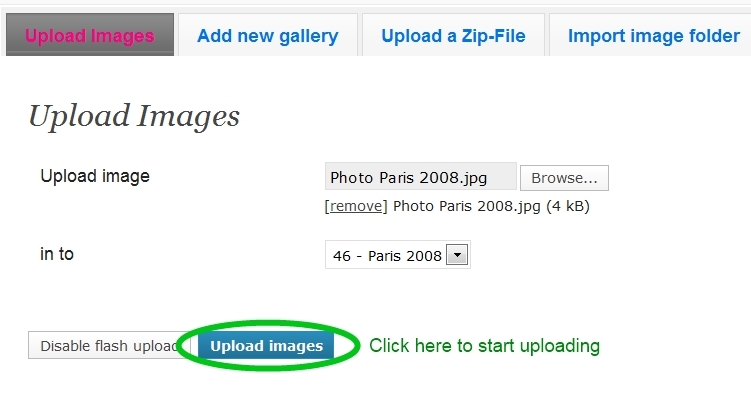This screenshot has height=410, width=751.
Task: Click the left square bracket before remove
Action: coord(327,206)
